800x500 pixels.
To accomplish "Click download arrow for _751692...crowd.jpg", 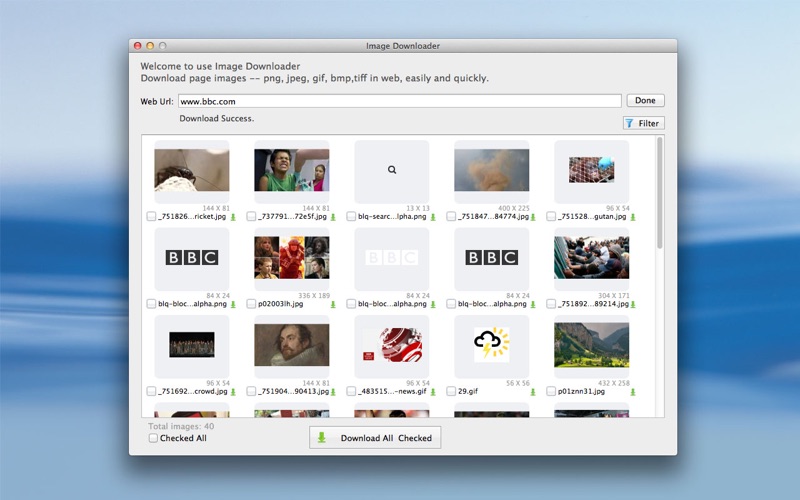I will click(x=233, y=392).
